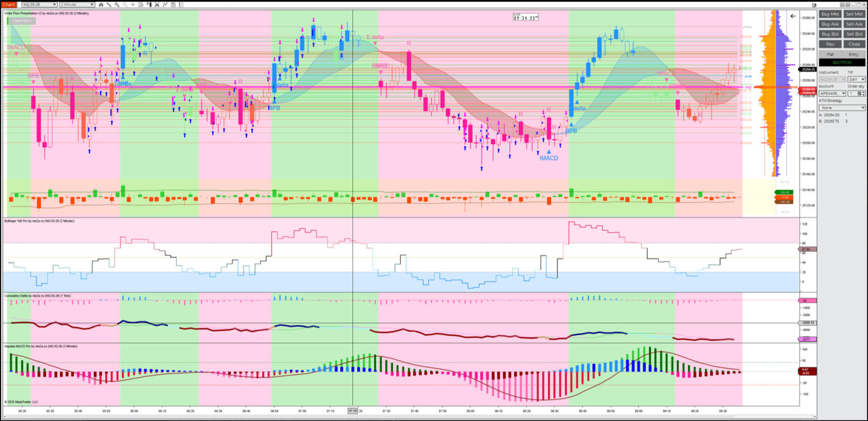
Task: Click the bar chart style icon
Action: click(101, 4)
